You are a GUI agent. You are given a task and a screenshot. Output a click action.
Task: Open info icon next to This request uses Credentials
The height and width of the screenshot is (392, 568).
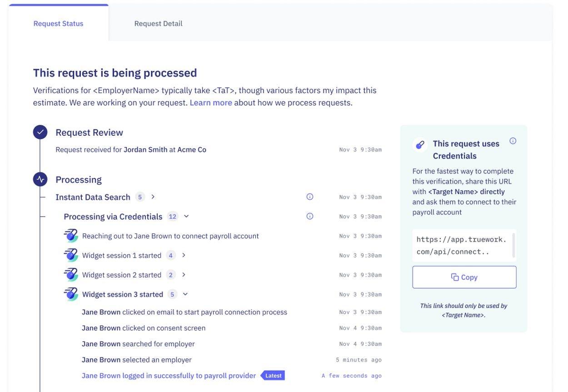tap(513, 141)
